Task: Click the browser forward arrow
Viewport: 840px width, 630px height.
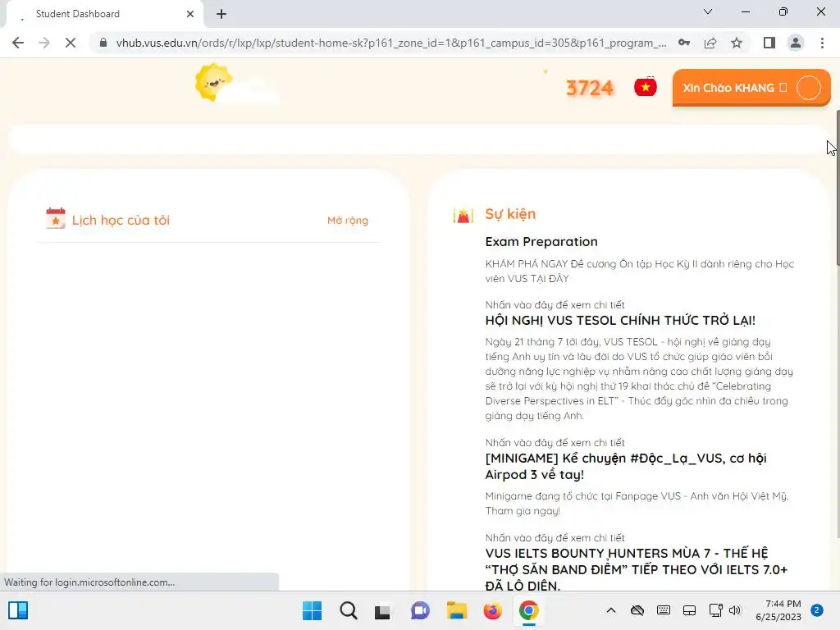Action: (x=44, y=43)
